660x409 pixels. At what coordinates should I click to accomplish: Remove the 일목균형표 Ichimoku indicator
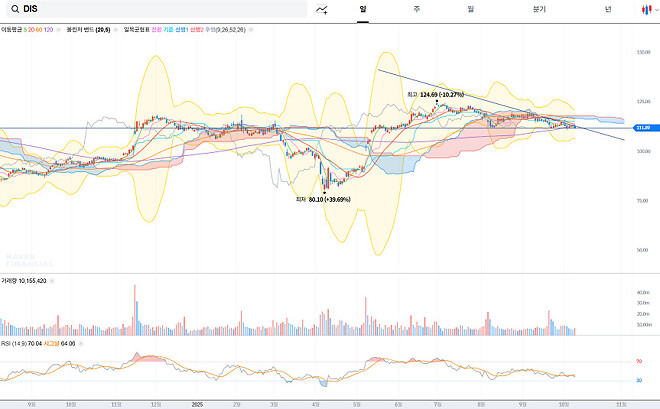pos(251,30)
